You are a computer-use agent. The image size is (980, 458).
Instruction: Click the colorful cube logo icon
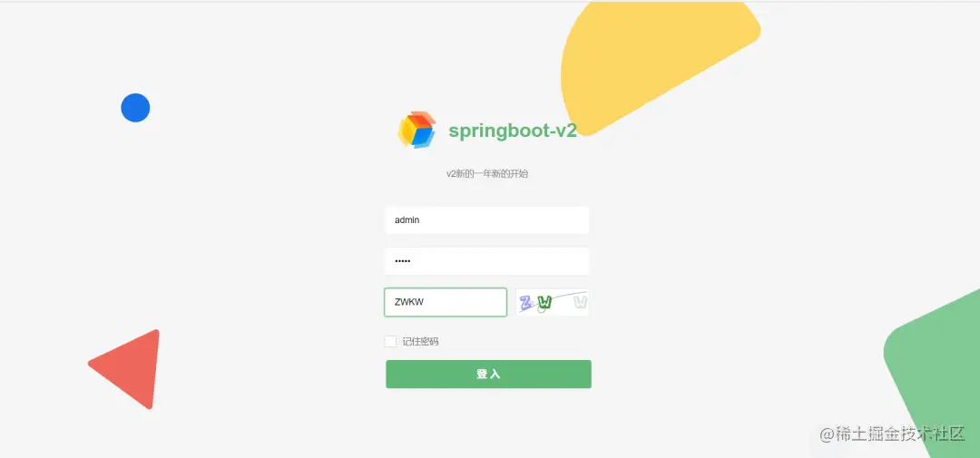416,130
